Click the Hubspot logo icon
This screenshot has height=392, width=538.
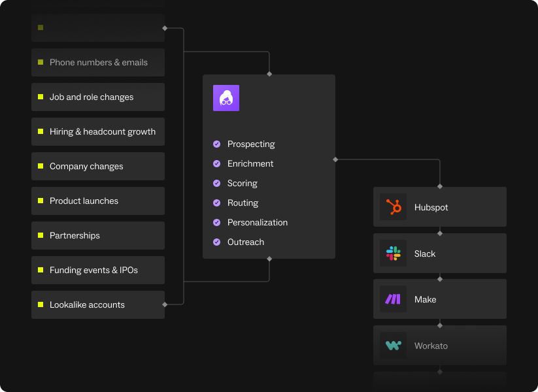coord(393,206)
